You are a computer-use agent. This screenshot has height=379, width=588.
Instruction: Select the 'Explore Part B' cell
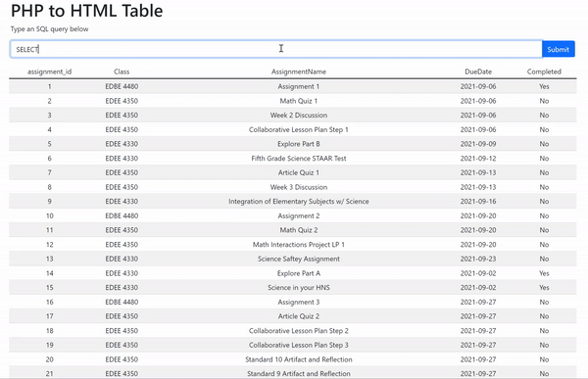pos(299,144)
